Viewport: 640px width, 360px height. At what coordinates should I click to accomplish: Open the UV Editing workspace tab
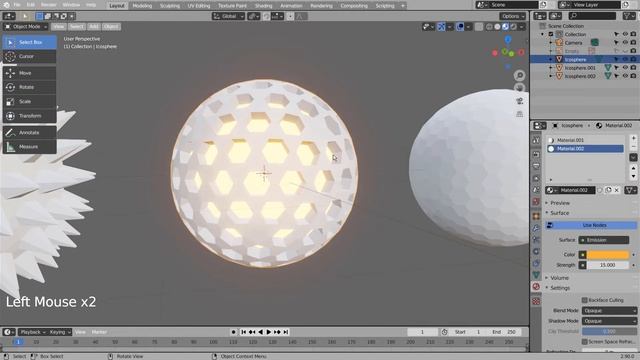coord(199,6)
